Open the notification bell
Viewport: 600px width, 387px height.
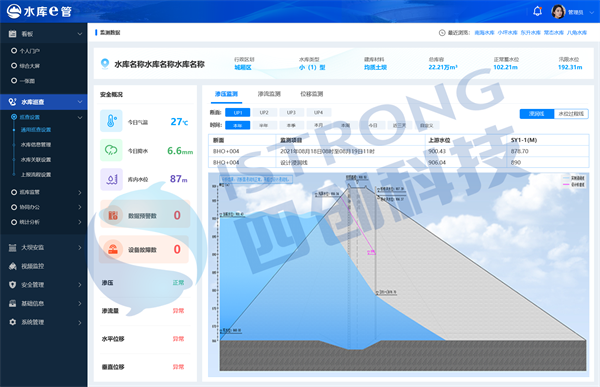point(537,11)
